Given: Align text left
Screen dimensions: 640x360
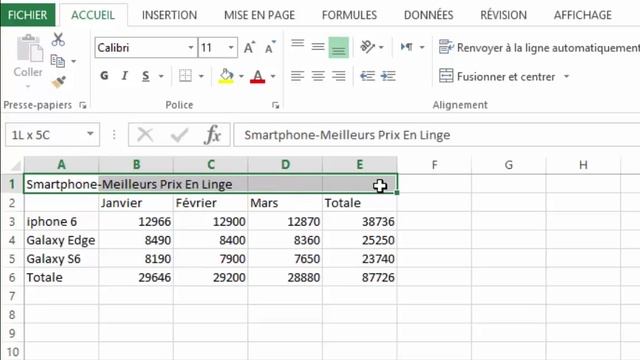Looking at the screenshot, I should [298, 76].
